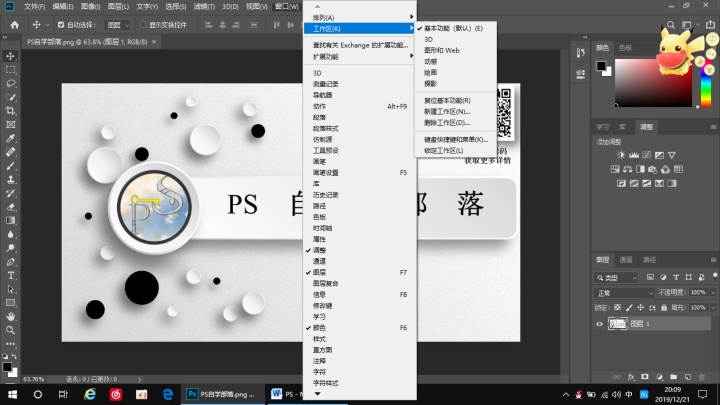Screen dimensions: 720x405
Task: Open the Windows Start button
Action: pos(12,394)
